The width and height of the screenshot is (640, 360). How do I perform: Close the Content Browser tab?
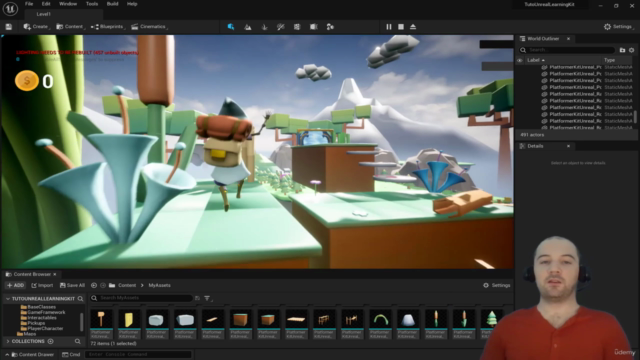[55, 274]
